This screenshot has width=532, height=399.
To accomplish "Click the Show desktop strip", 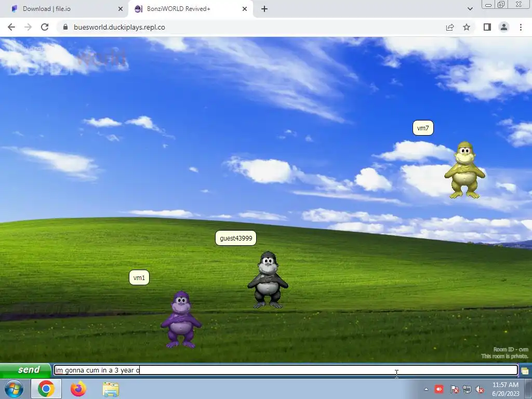I will pyautogui.click(x=529, y=389).
